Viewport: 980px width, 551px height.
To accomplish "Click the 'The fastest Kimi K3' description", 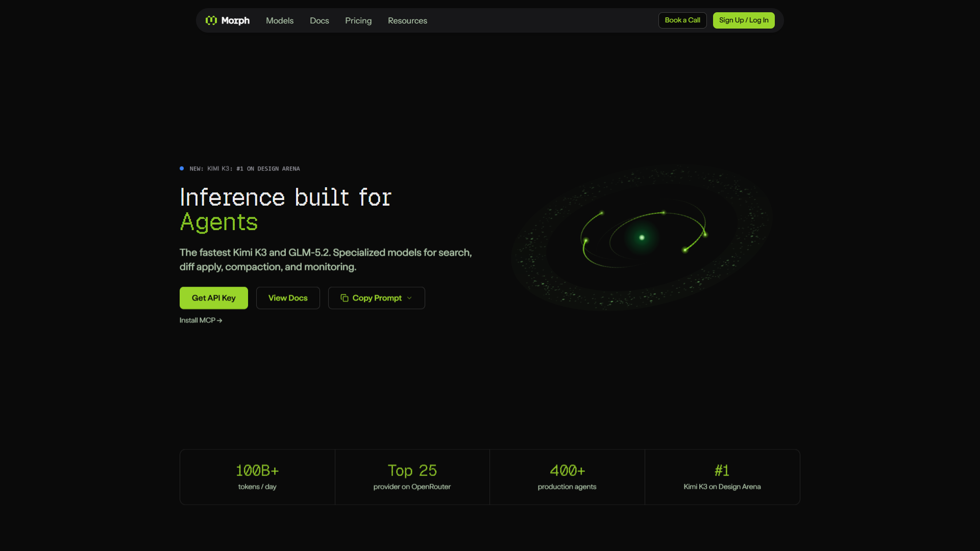I will pos(326,260).
